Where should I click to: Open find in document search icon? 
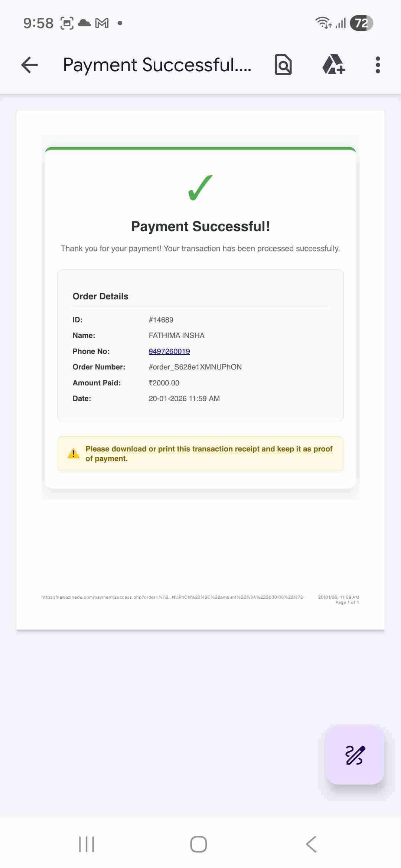(x=283, y=65)
